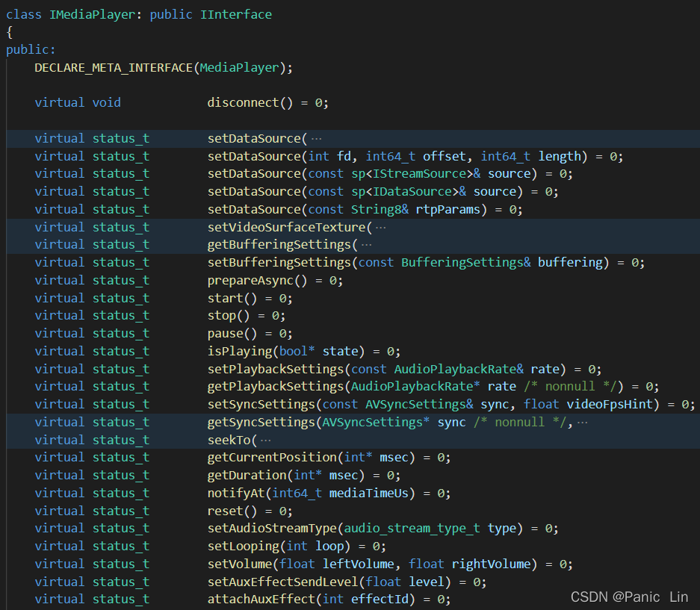This screenshot has height=610, width=700.
Task: Click the setVolume method name
Action: click(x=239, y=564)
